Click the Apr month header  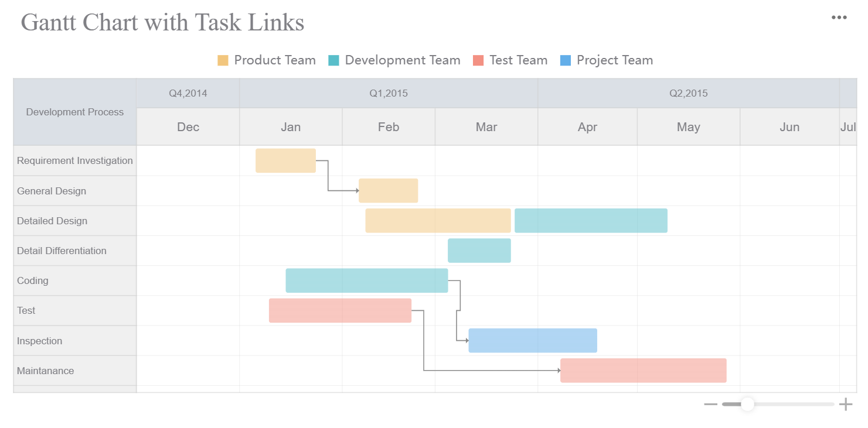click(587, 127)
